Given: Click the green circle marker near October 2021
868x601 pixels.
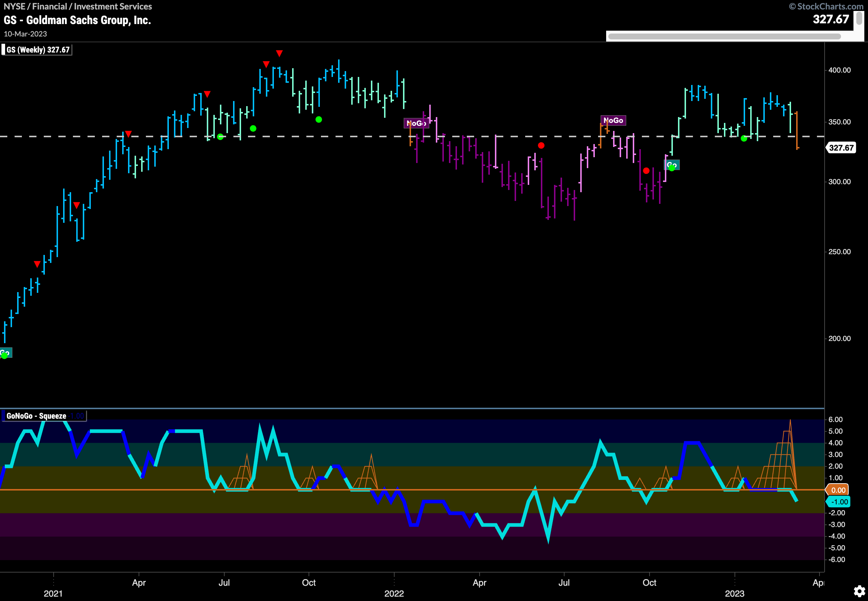Looking at the screenshot, I should tap(319, 119).
